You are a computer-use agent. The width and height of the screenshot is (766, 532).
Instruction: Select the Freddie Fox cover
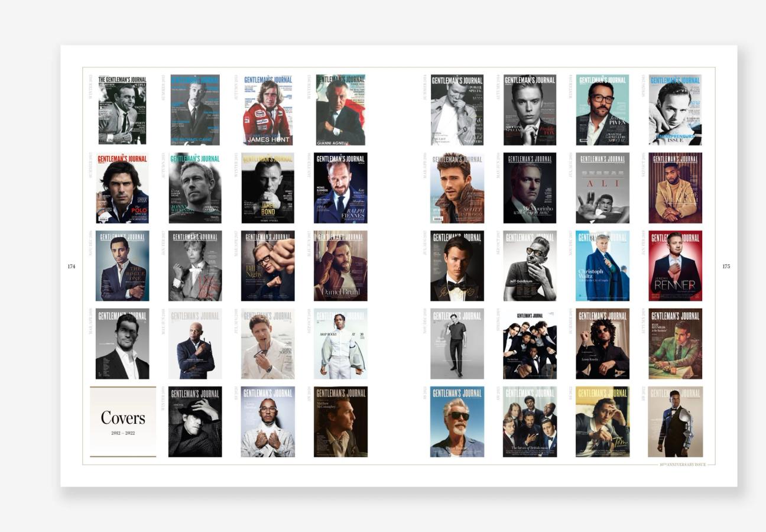tap(530, 110)
